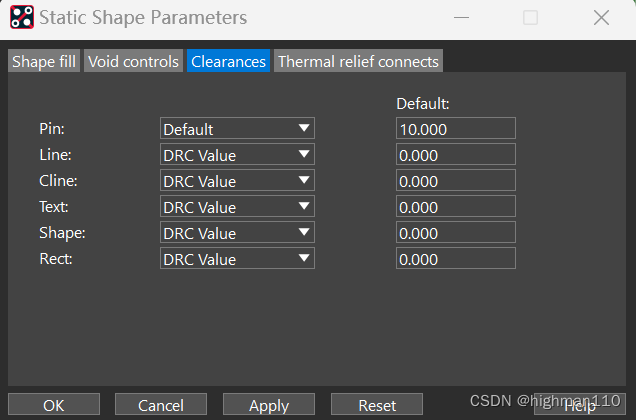Viewport: 636px width, 420px height.
Task: Apply the shape parameter changes
Action: point(268,405)
